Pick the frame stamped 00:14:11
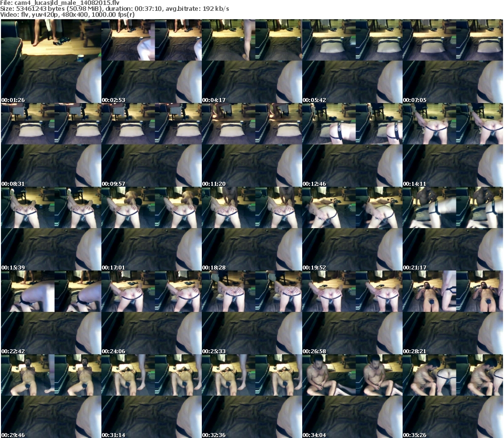504x438 pixels. [453, 145]
